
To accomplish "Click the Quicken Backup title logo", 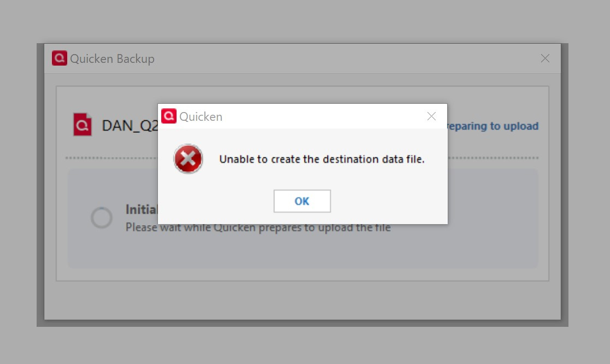I will [x=60, y=58].
